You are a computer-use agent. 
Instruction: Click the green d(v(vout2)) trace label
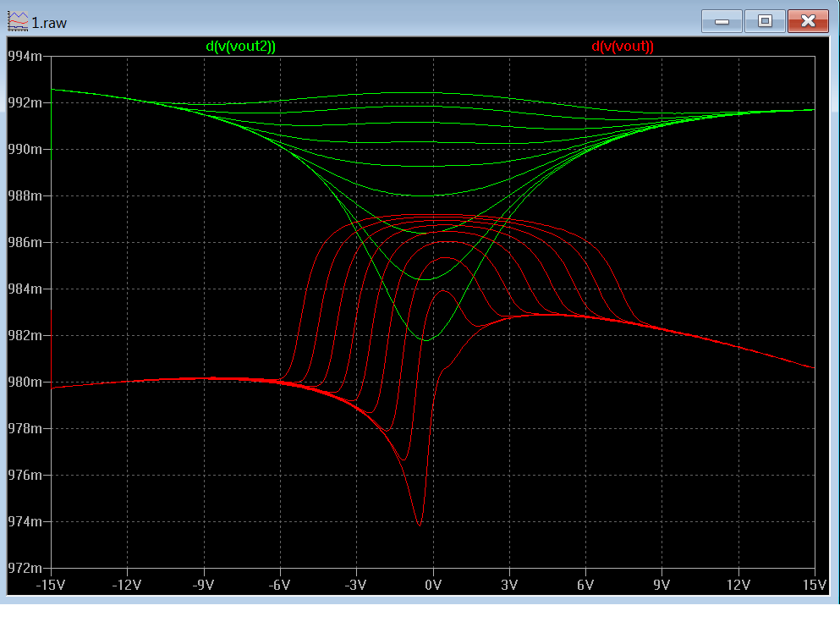[240, 47]
